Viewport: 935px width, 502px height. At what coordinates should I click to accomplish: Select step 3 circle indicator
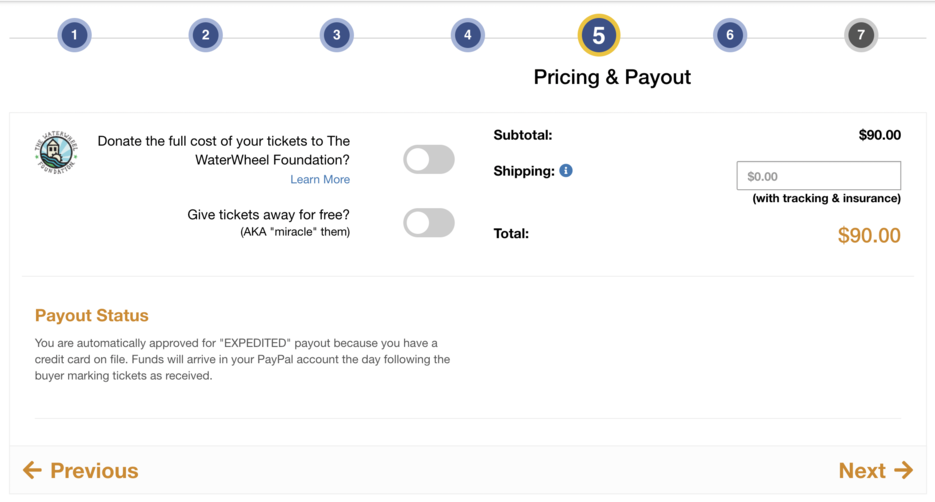click(x=337, y=35)
